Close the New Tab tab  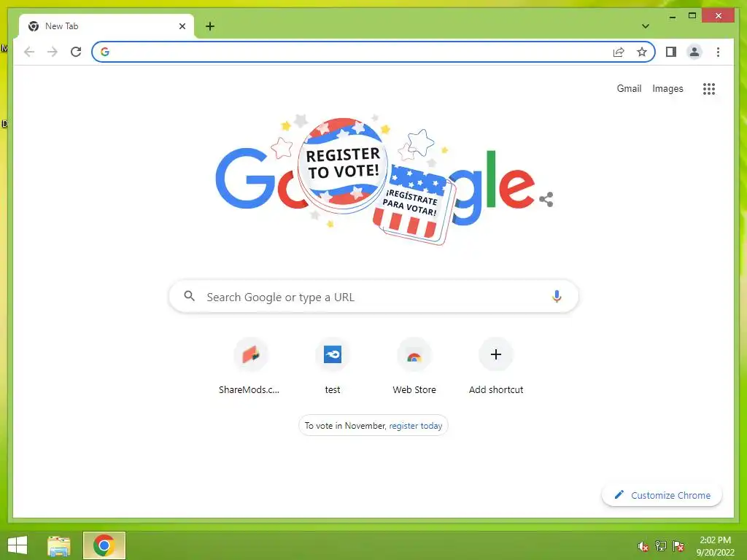pyautogui.click(x=182, y=26)
